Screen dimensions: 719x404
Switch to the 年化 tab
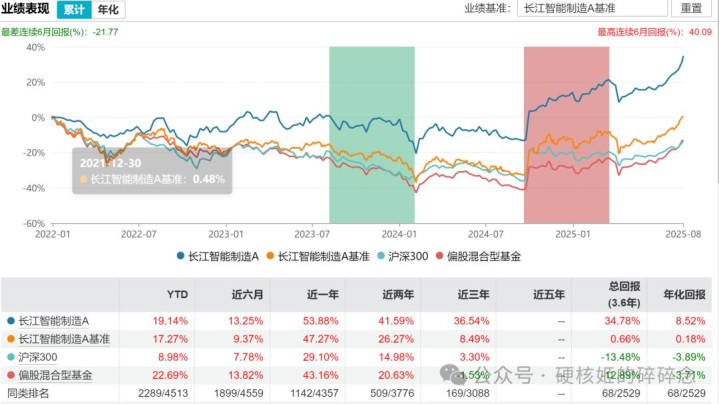[107, 9]
